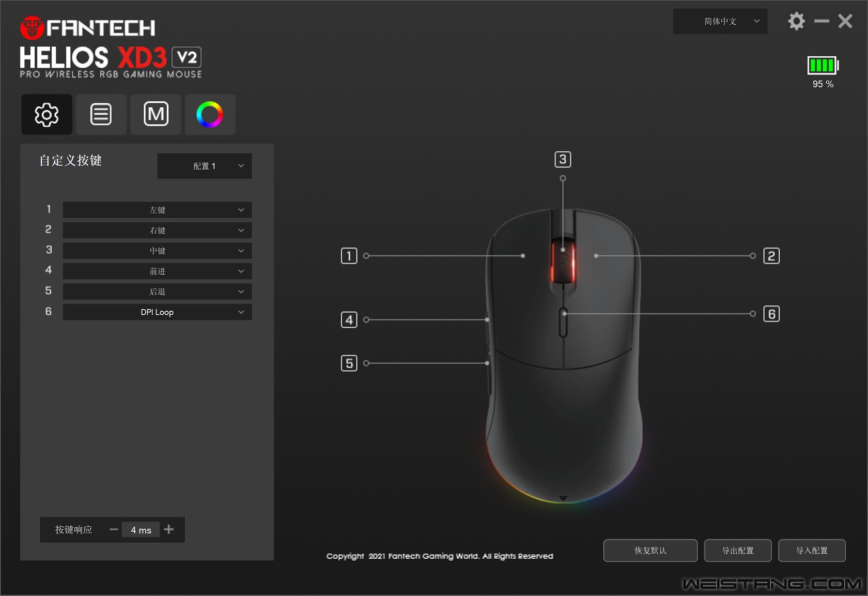
Task: Click the top-right settings gear icon
Action: coord(796,21)
